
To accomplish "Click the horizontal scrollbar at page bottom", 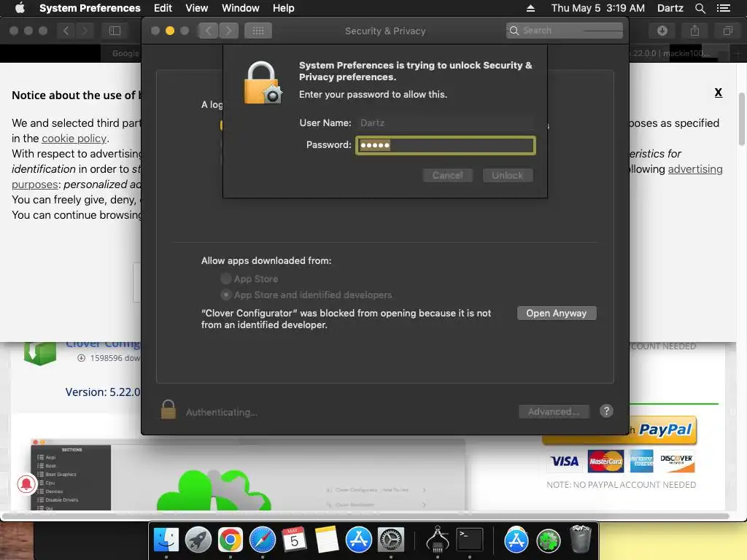I will 365,516.
